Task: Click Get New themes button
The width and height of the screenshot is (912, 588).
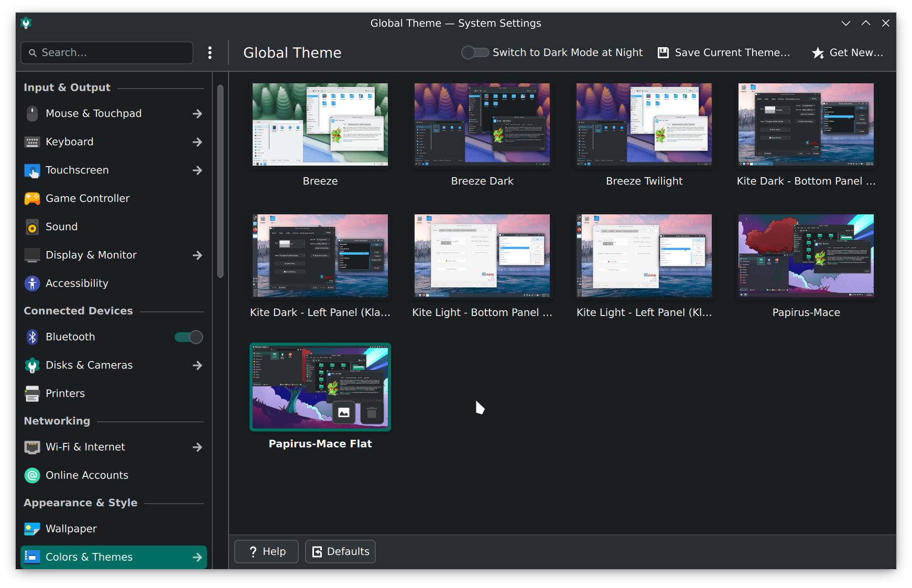Action: coord(848,52)
